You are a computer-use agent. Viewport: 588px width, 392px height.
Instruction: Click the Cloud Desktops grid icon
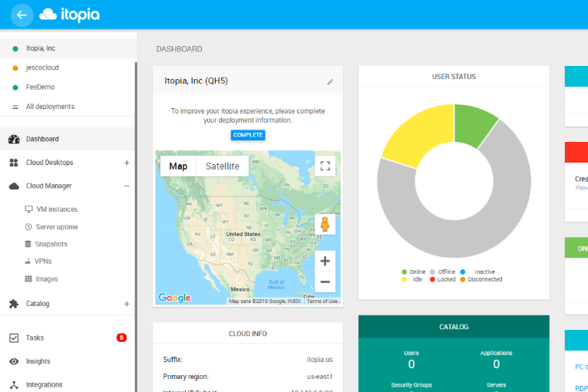click(x=14, y=163)
